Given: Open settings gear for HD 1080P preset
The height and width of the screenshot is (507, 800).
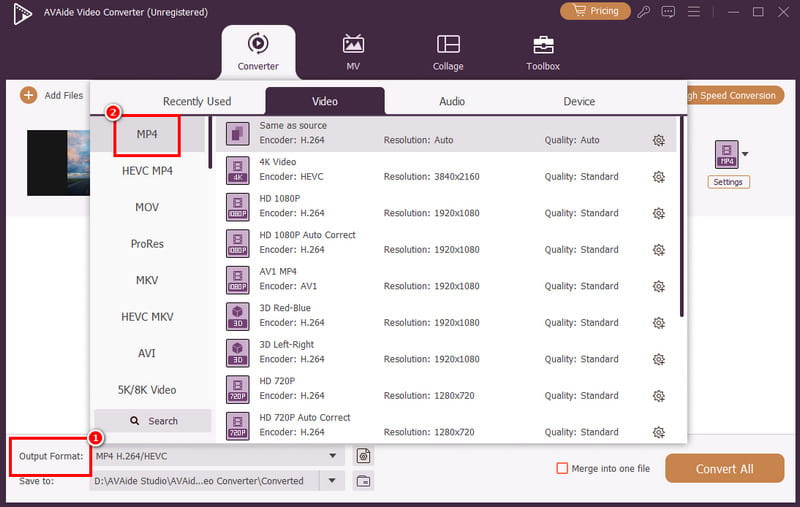Looking at the screenshot, I should pyautogui.click(x=658, y=213).
